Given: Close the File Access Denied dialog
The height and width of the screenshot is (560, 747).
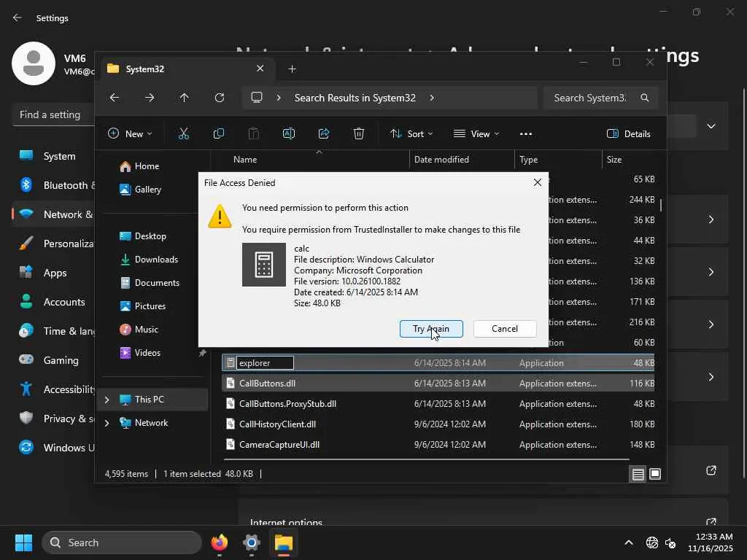Looking at the screenshot, I should [x=538, y=182].
